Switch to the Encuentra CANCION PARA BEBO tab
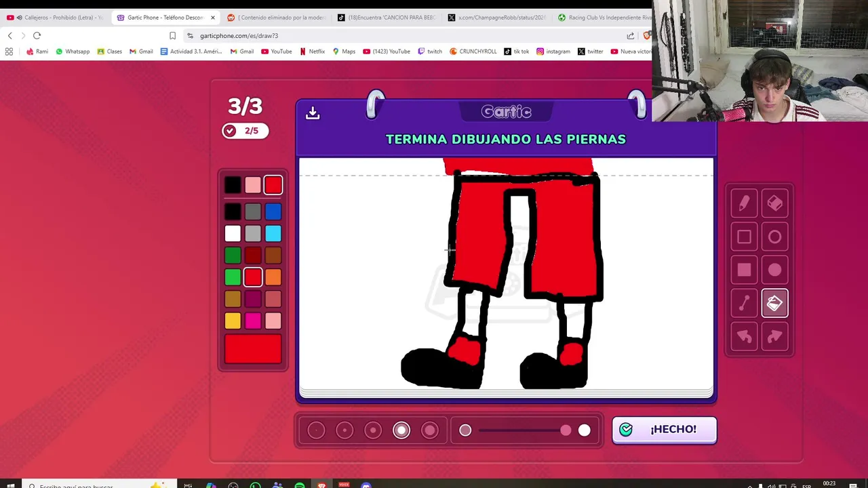 (x=387, y=18)
